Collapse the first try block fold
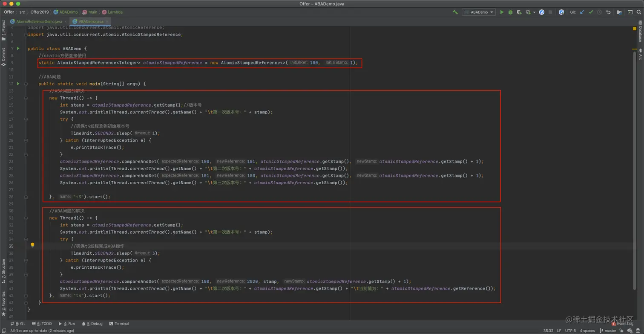The width and height of the screenshot is (644, 334). click(26, 119)
